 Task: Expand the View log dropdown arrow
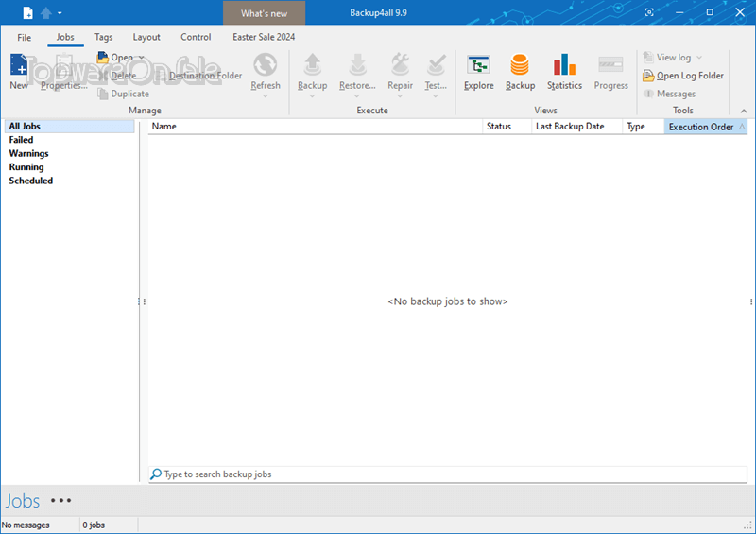point(699,58)
